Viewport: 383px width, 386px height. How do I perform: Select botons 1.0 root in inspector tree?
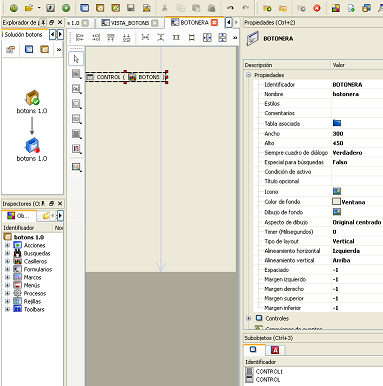pyautogui.click(x=29, y=237)
